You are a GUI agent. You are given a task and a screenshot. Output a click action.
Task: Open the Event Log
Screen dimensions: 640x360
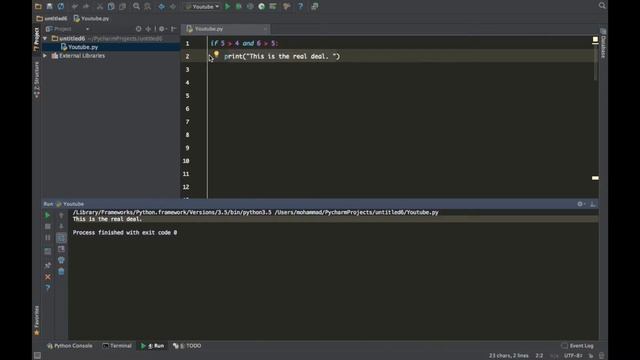pos(578,346)
